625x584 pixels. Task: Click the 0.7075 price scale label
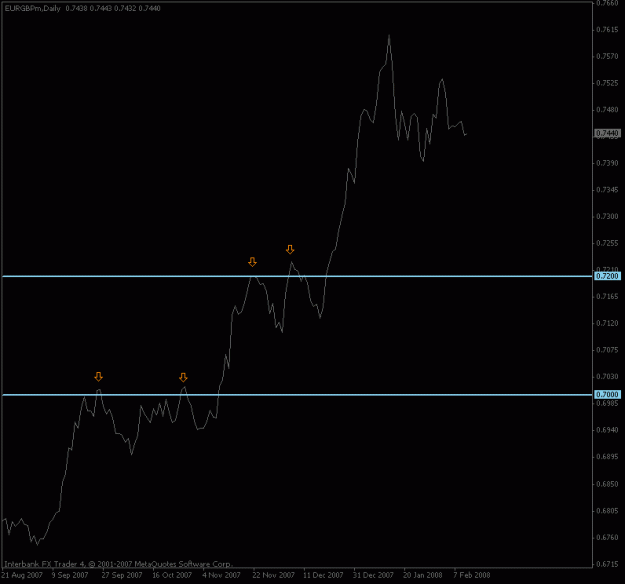607,350
